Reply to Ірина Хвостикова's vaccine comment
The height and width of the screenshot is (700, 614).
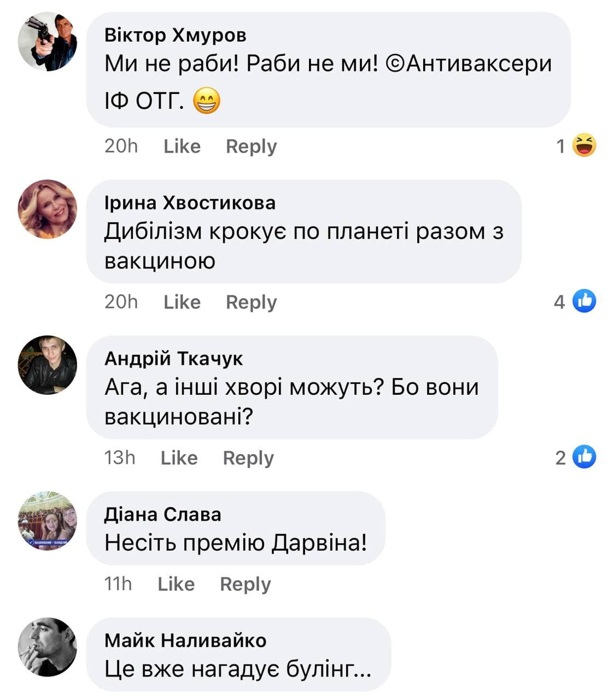252,302
